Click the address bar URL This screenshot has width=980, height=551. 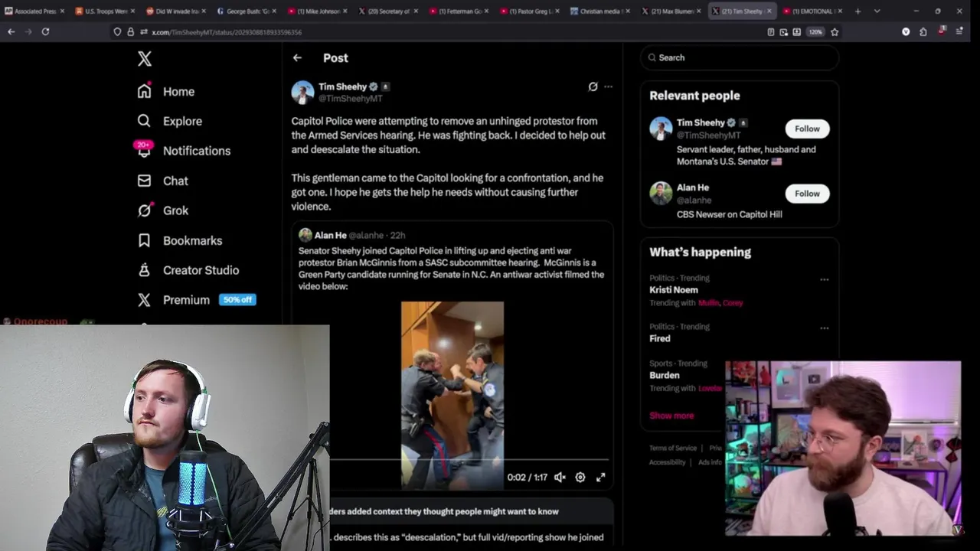pyautogui.click(x=227, y=32)
